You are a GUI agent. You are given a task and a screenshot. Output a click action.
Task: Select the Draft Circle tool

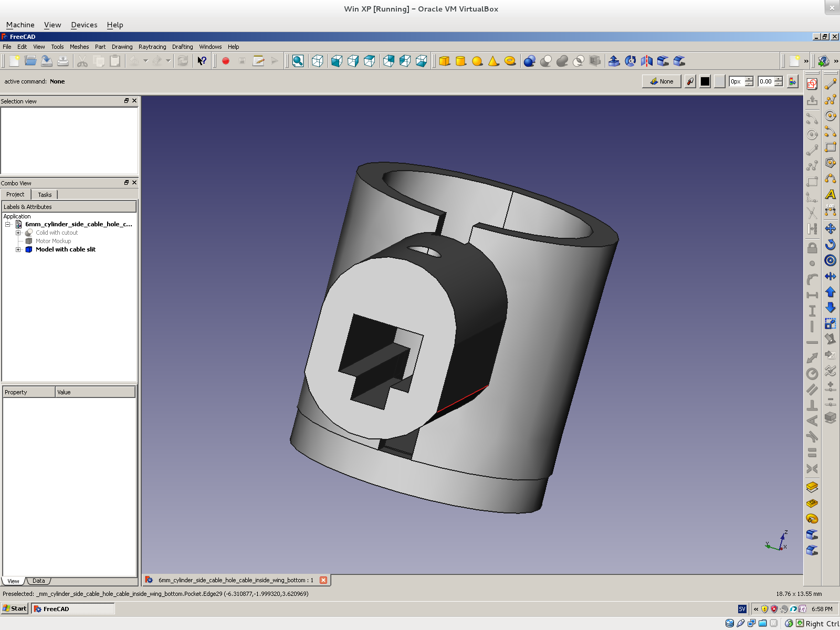point(831,115)
